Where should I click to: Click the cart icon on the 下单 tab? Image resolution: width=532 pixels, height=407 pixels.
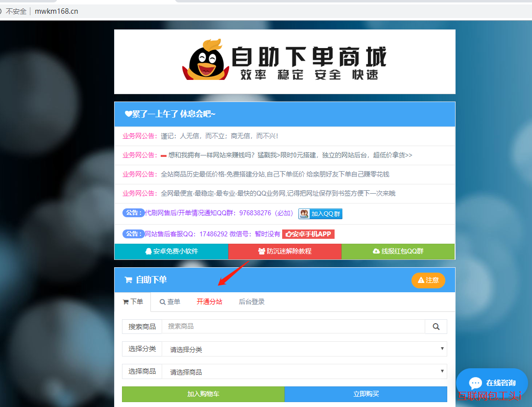pos(125,302)
